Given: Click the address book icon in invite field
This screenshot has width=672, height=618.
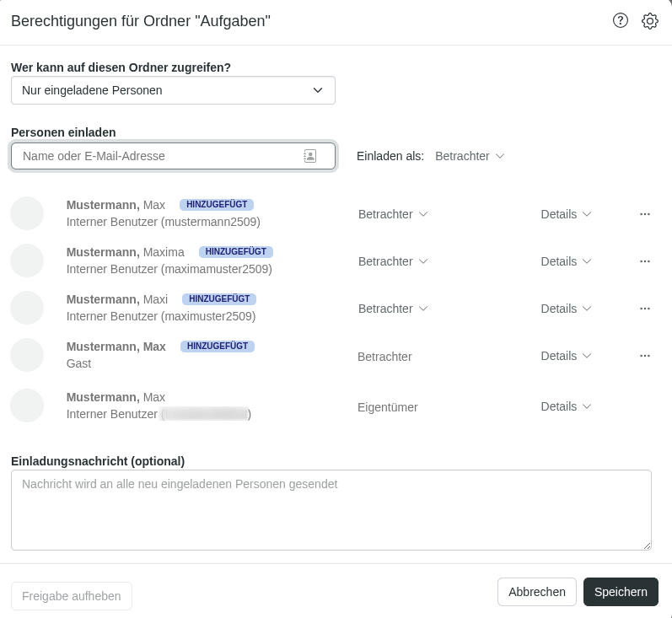Looking at the screenshot, I should coord(310,156).
